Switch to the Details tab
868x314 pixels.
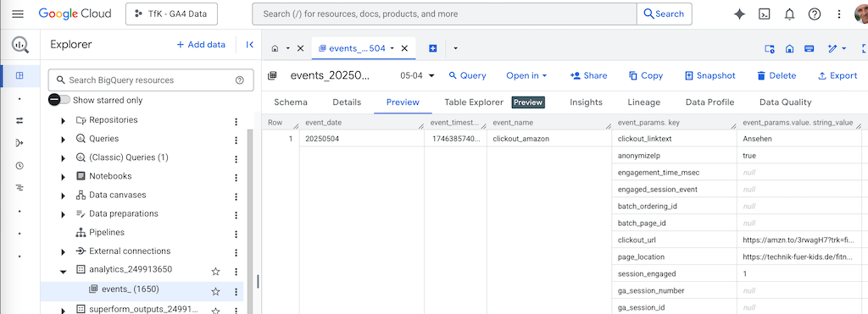347,102
